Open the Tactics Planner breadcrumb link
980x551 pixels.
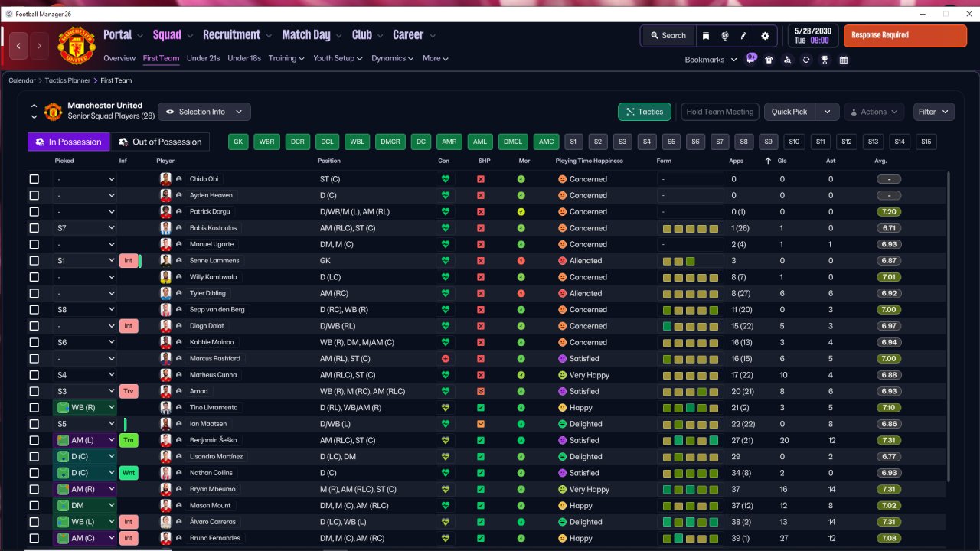[x=67, y=80]
